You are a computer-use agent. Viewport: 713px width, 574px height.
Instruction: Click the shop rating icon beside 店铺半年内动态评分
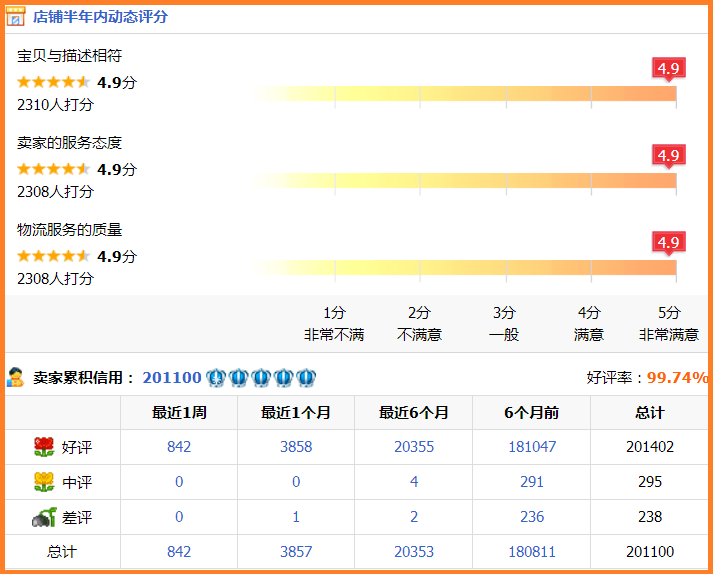17,17
